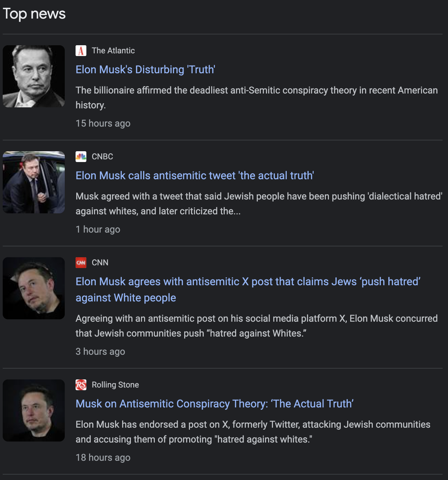Click "The Atlantic" source name
This screenshot has height=480, width=448.
(x=113, y=51)
